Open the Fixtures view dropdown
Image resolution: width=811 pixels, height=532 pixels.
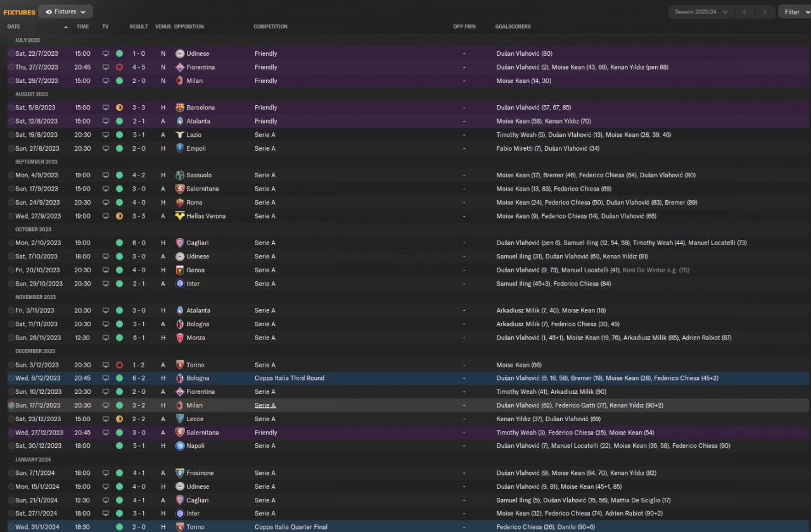65,11
